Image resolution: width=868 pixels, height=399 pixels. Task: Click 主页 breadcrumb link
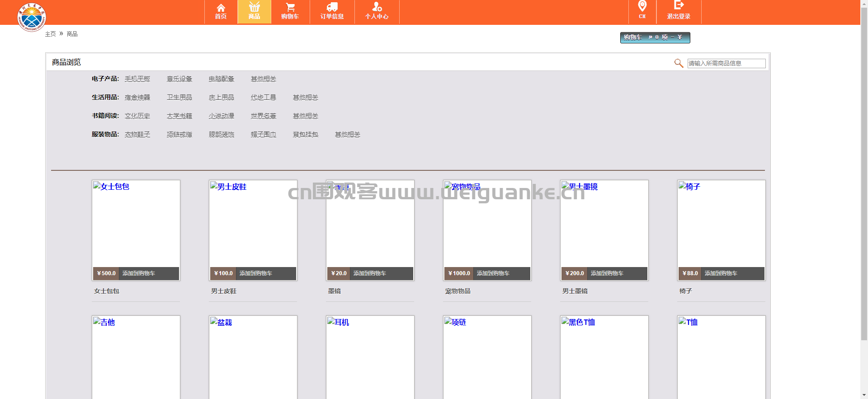click(x=50, y=34)
